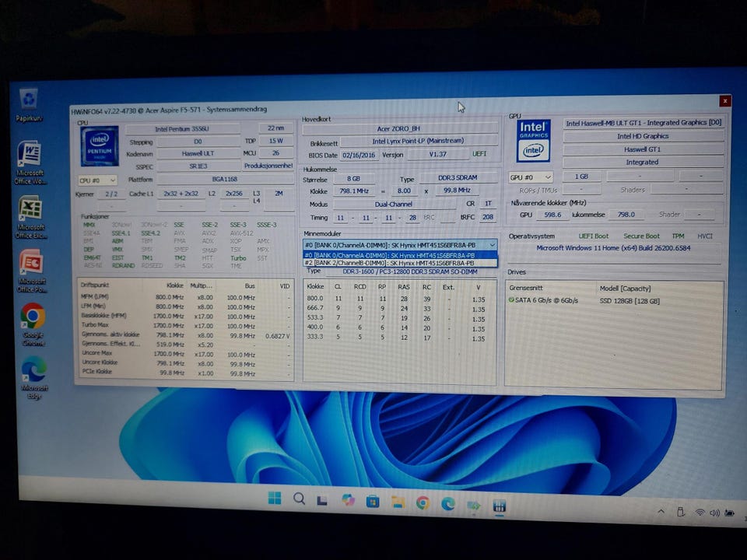747x560 pixels.
Task: Select module #0 BANK 0/ChannelA-DIMM0 in list
Action: pyautogui.click(x=400, y=255)
